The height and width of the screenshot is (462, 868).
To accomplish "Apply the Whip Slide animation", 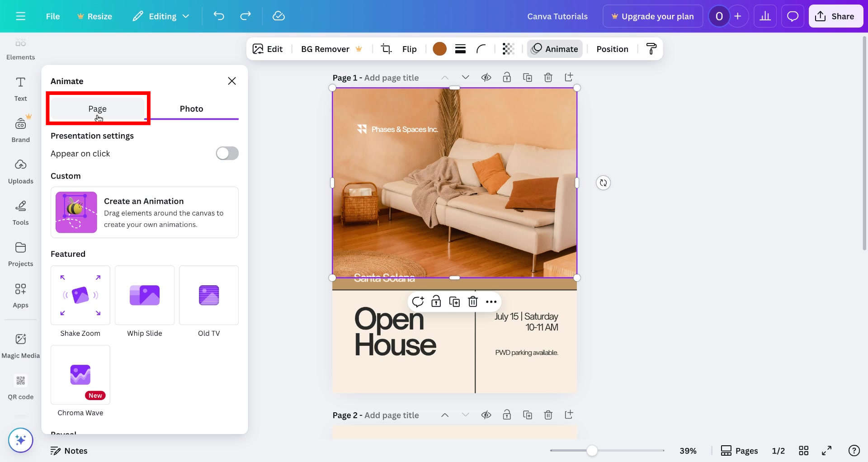I will [144, 295].
